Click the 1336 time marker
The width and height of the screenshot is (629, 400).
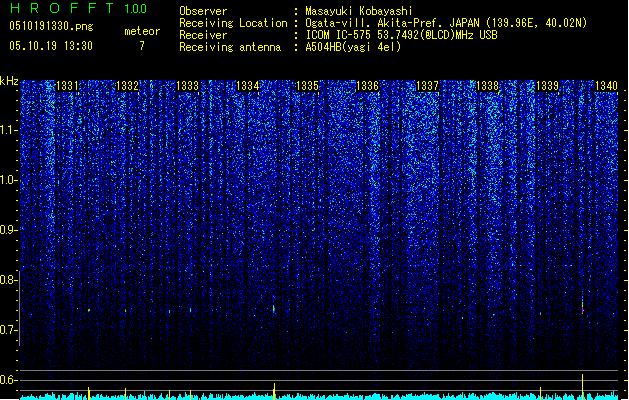point(367,86)
